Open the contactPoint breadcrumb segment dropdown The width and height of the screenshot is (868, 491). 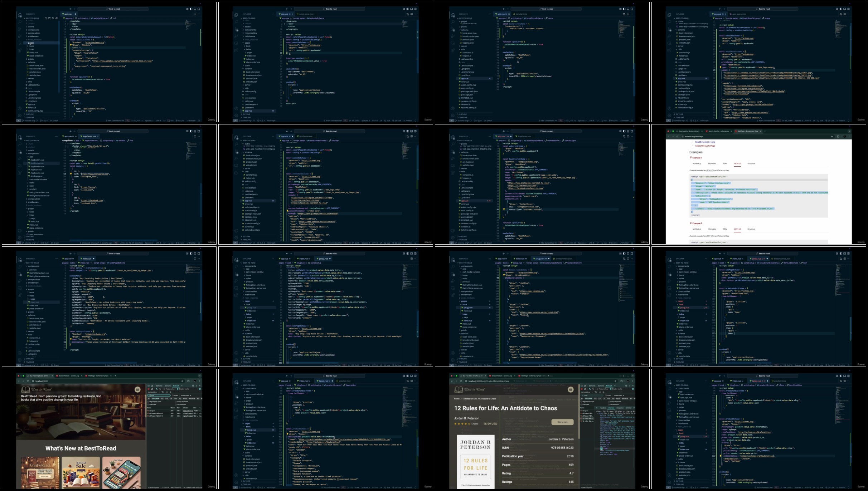[x=553, y=141]
